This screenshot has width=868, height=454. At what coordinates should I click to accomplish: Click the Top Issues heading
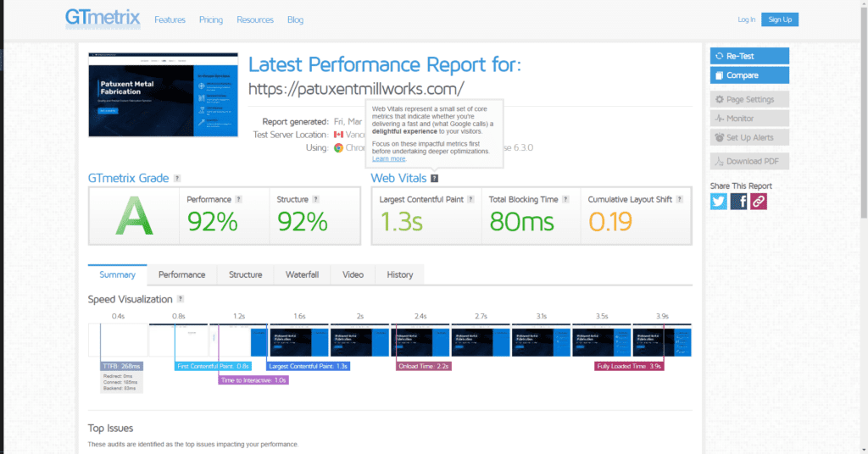(x=110, y=428)
